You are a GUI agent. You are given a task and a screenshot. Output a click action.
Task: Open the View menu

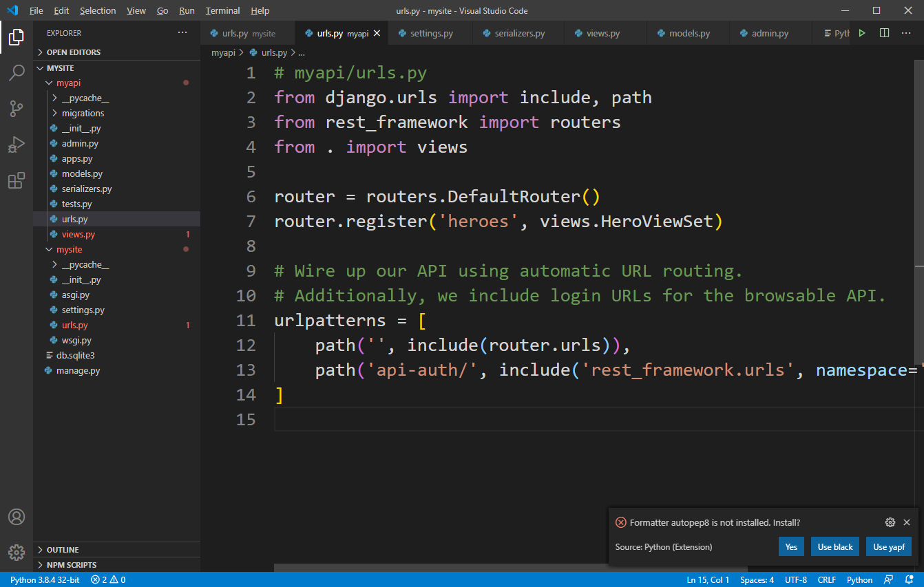click(x=136, y=11)
